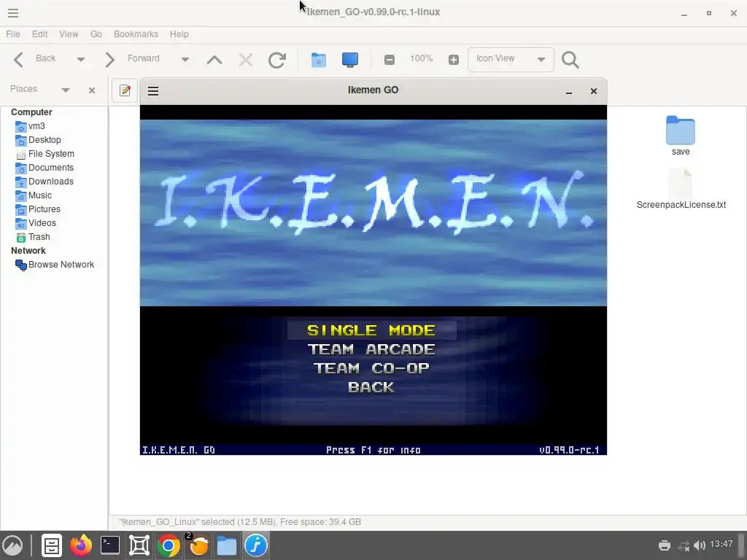Select the save folder icon
The image size is (747, 560).
click(x=681, y=131)
